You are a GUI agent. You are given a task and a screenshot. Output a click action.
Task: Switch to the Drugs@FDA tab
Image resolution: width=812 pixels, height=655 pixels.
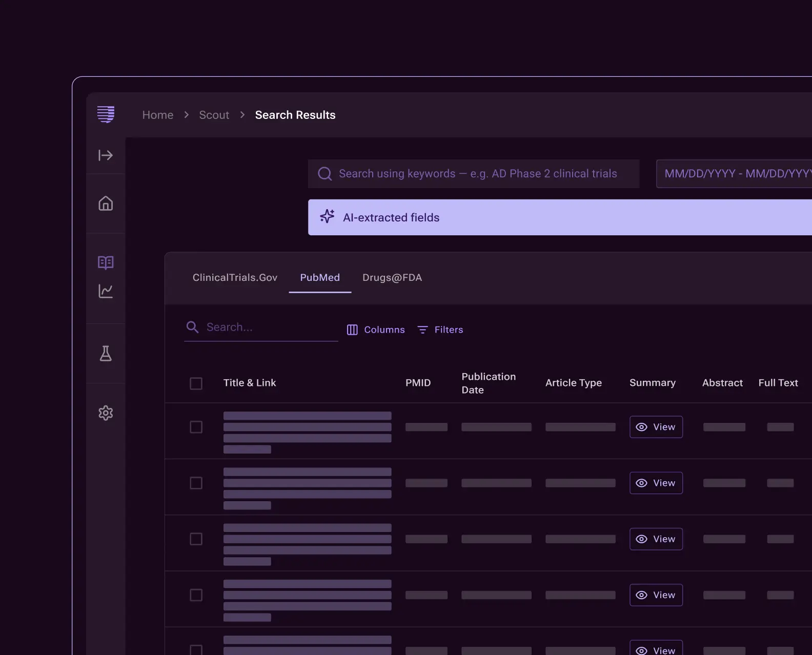coord(392,277)
